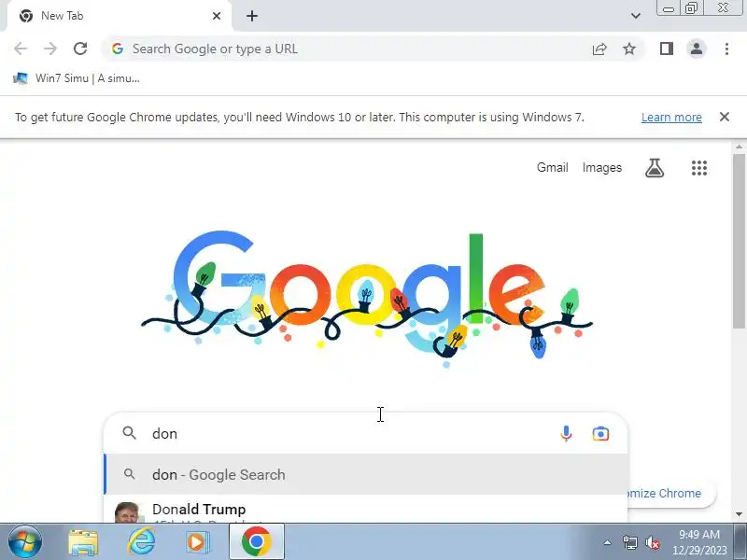Open a new tab with the plus button
This screenshot has height=560, width=747.
[252, 16]
